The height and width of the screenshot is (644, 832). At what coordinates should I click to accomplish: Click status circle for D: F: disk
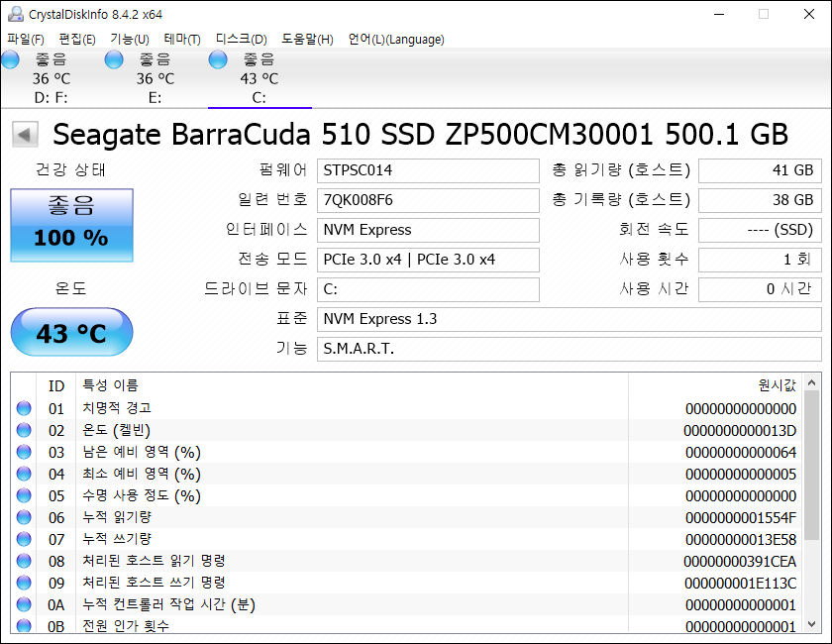[x=11, y=60]
